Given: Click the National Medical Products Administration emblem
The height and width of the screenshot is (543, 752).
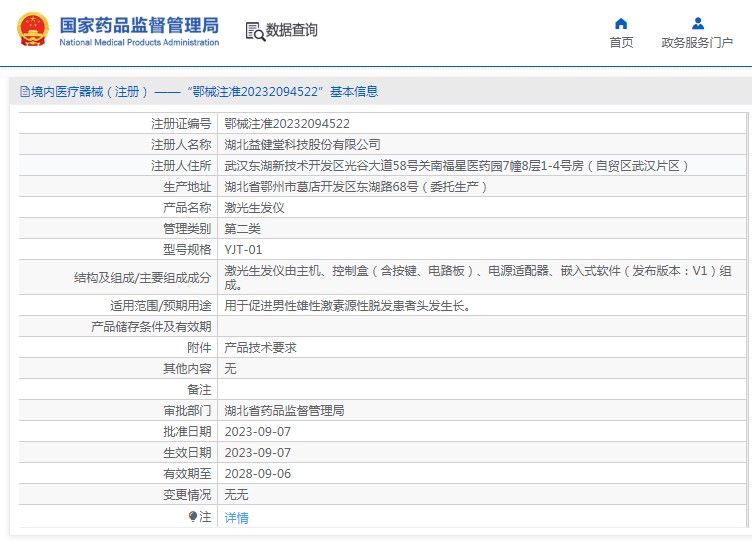Looking at the screenshot, I should (x=31, y=31).
